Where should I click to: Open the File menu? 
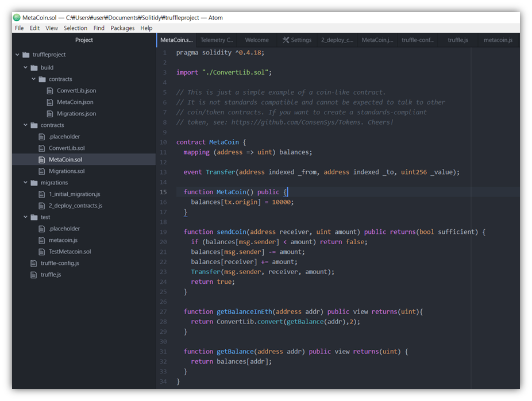click(x=20, y=28)
